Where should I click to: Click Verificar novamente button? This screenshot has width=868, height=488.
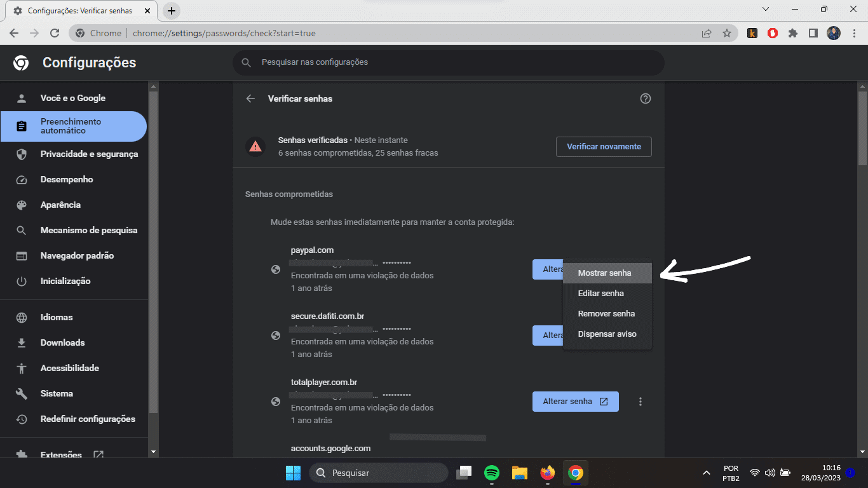(x=604, y=146)
